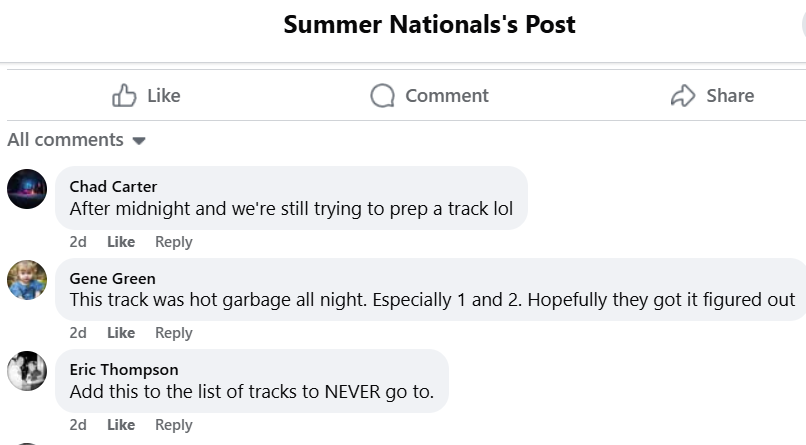
Task: Reply to Gene Green's comment
Action: tap(174, 333)
